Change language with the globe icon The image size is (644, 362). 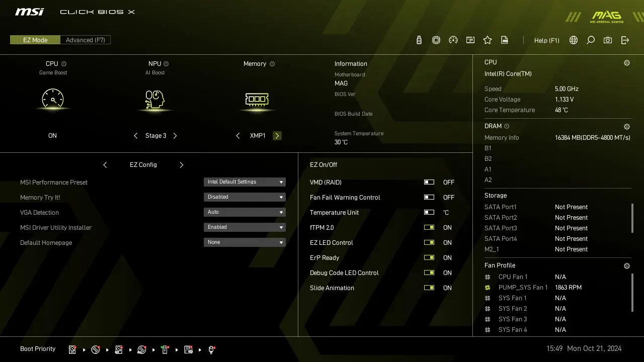coord(573,40)
